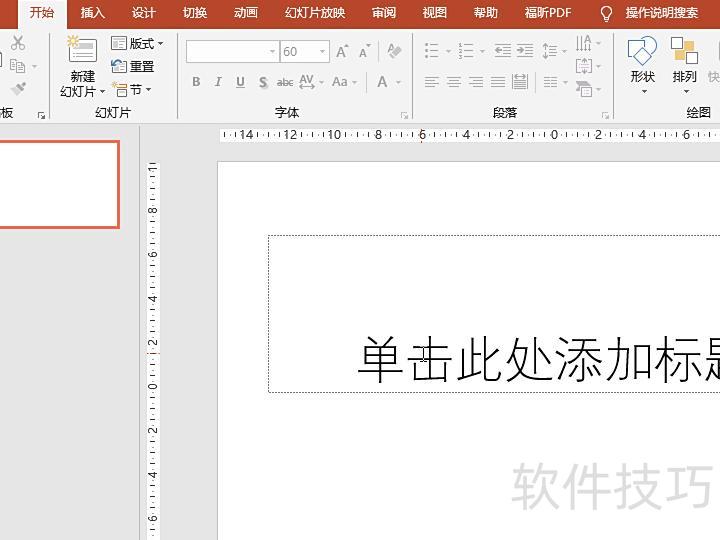
Task: Switch to the 插入 tab
Action: click(x=92, y=13)
